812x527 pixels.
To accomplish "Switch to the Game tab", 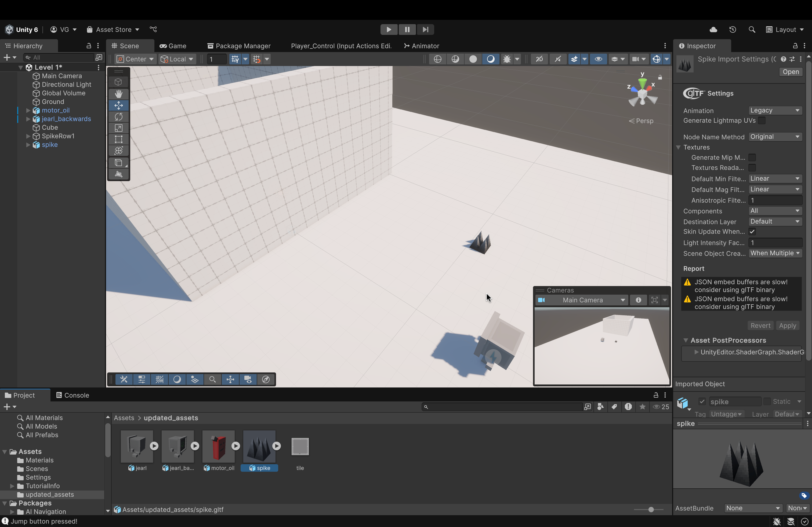I will [173, 46].
